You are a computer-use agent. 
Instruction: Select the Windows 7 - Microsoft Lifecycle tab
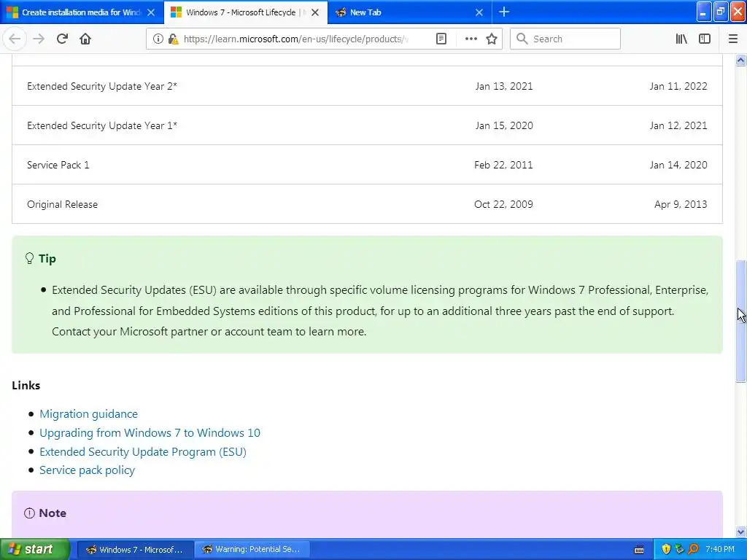[x=241, y=12]
